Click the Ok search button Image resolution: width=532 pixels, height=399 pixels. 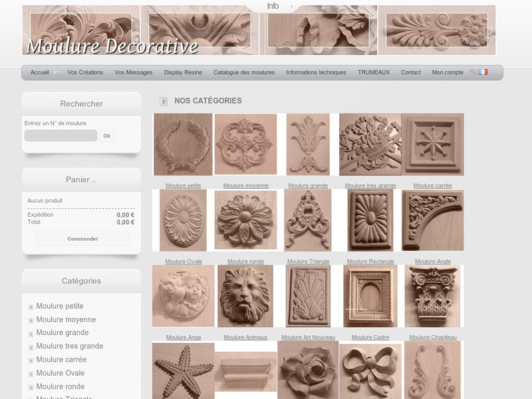click(107, 136)
